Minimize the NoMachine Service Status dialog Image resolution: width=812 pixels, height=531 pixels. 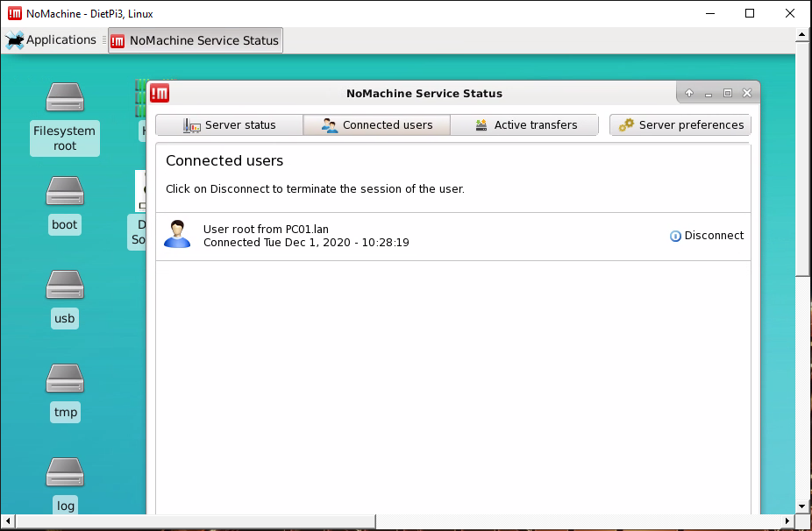709,94
